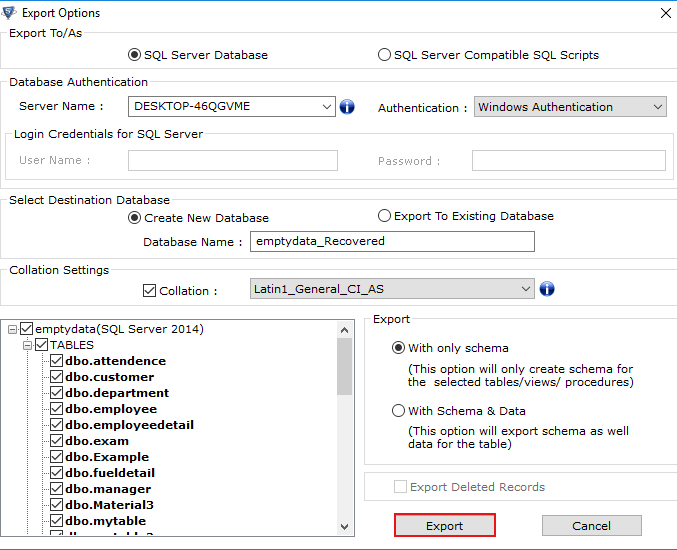
Task: Uncheck dbo.exam table checkbox
Action: tap(57, 440)
